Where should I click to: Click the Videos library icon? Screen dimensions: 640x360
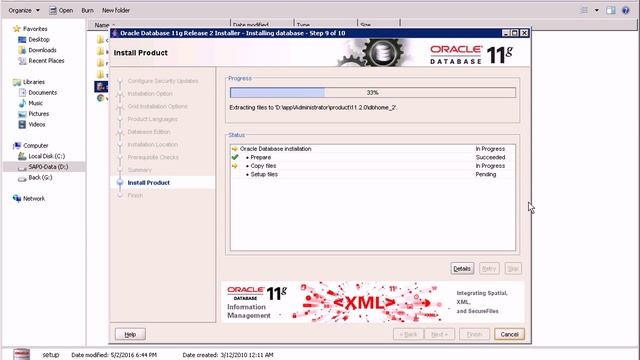[x=22, y=124]
